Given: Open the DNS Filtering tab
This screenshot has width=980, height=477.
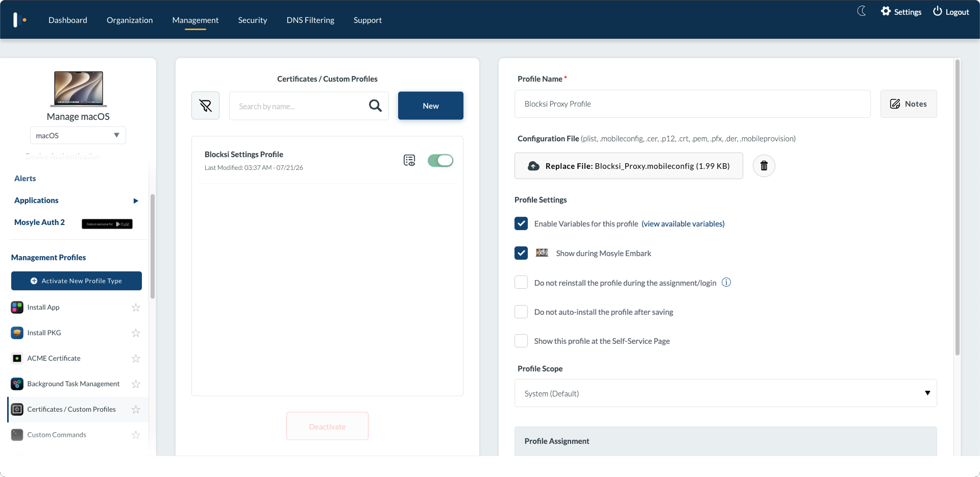Looking at the screenshot, I should (310, 20).
